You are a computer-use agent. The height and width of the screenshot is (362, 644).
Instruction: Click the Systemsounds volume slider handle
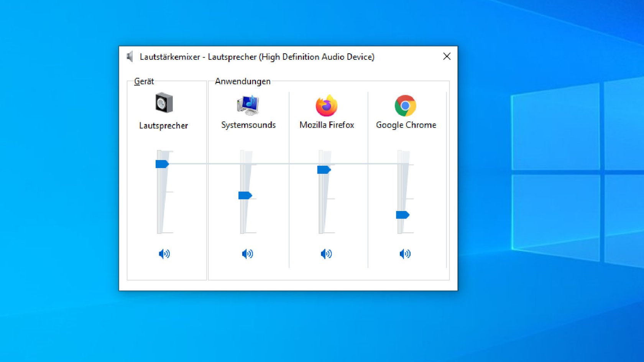245,196
